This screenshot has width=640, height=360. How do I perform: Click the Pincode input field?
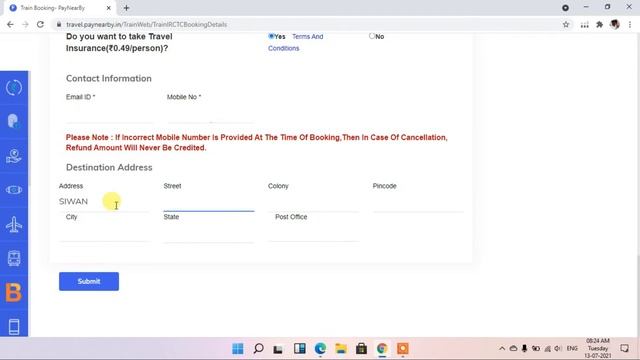(418, 203)
